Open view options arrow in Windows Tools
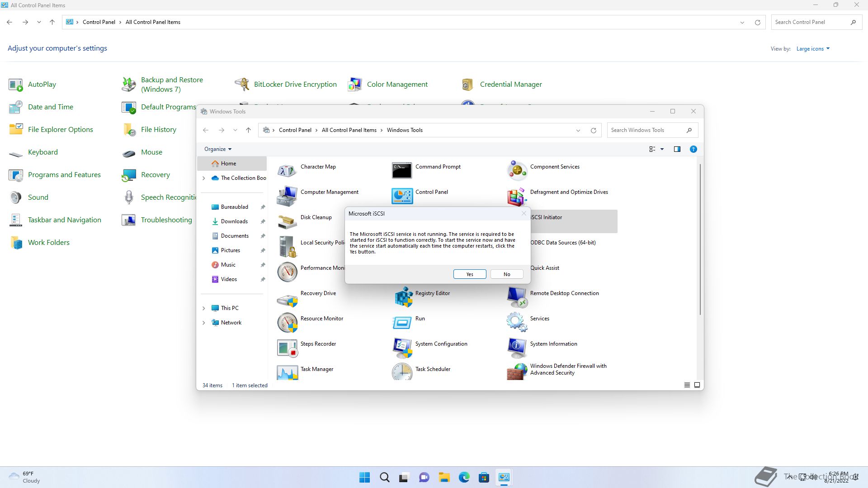The width and height of the screenshot is (868, 488). (x=662, y=149)
